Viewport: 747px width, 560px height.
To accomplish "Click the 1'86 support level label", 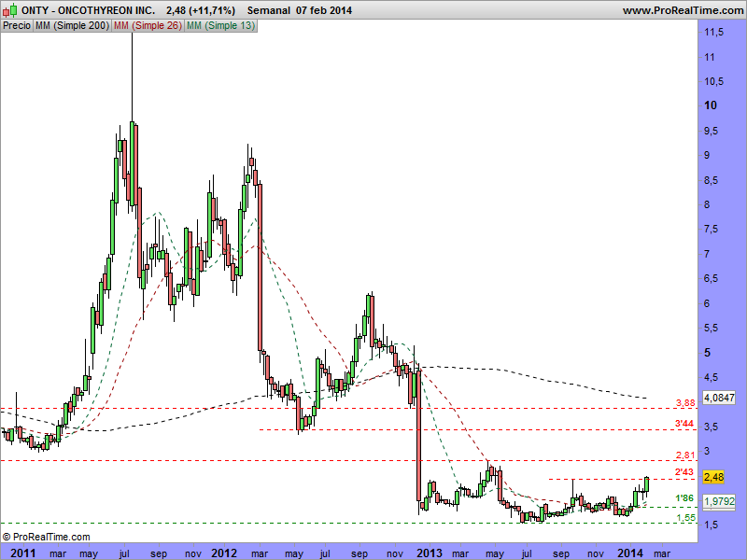I will (684, 498).
